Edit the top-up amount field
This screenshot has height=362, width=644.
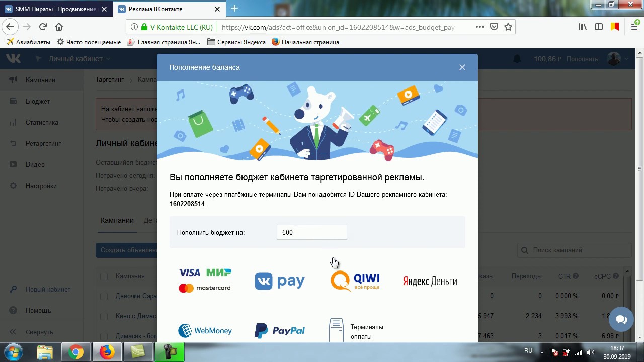point(311,232)
